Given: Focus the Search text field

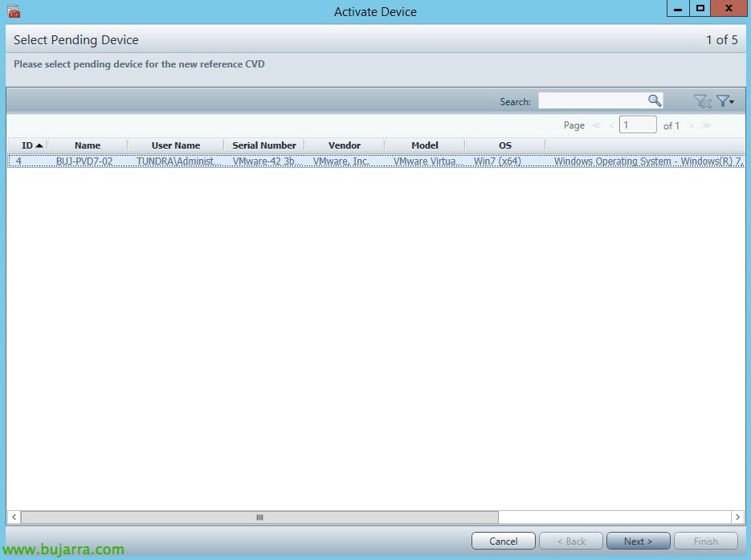Looking at the screenshot, I should point(593,100).
